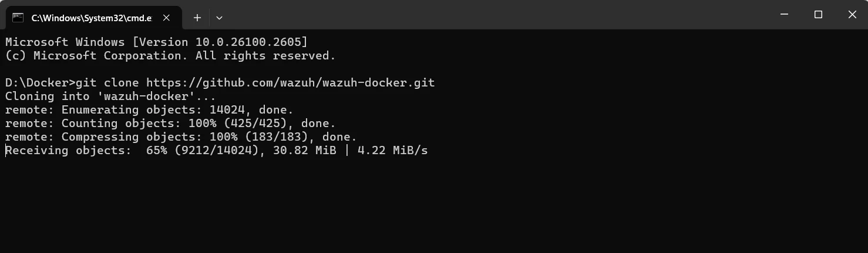Close the terminal window
The width and height of the screenshot is (868, 253).
point(852,15)
